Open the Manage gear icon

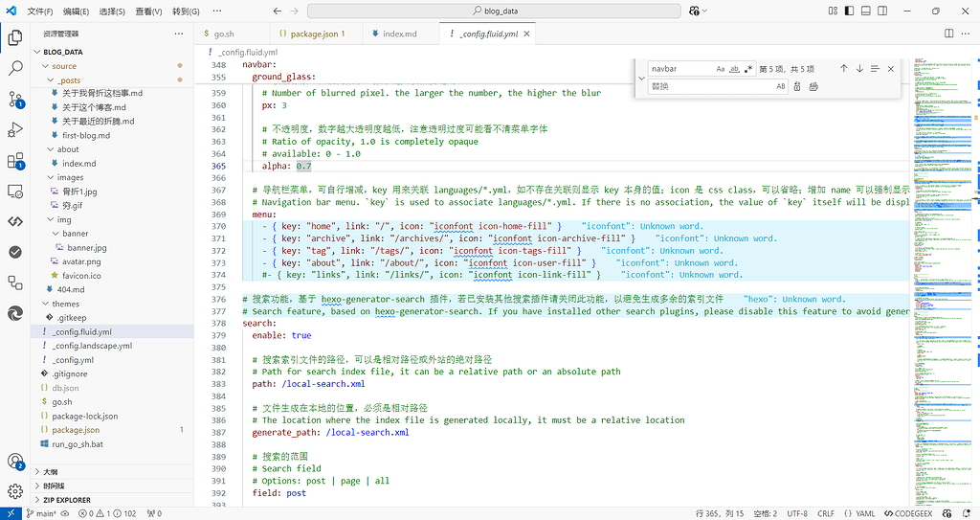[15, 491]
